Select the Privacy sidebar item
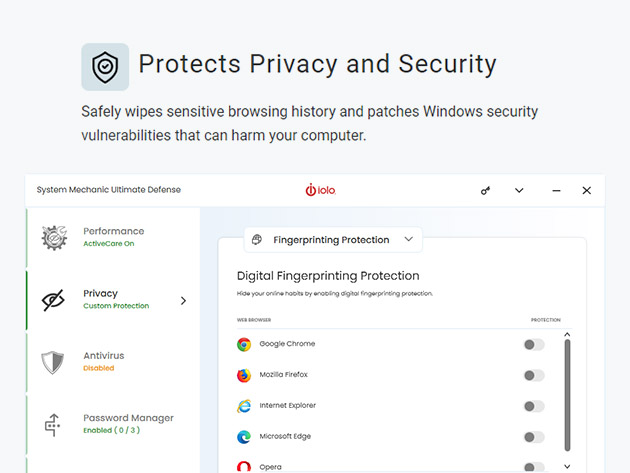The width and height of the screenshot is (630, 473). (x=113, y=300)
